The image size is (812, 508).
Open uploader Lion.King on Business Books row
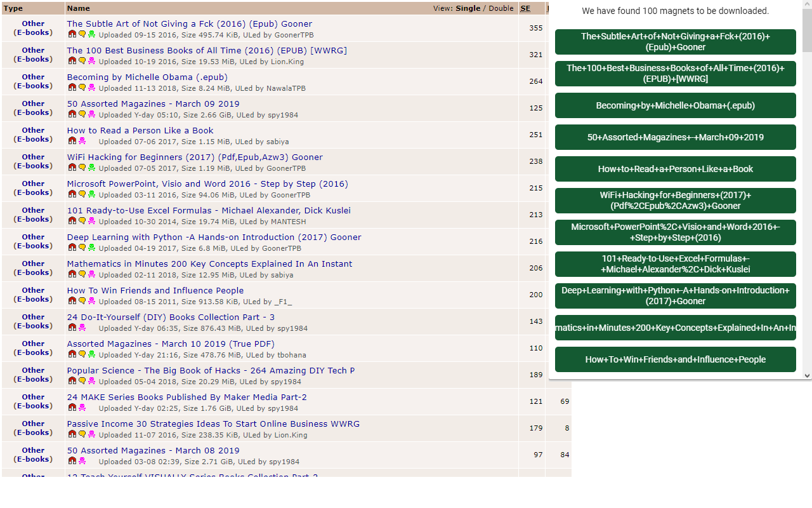click(286, 62)
